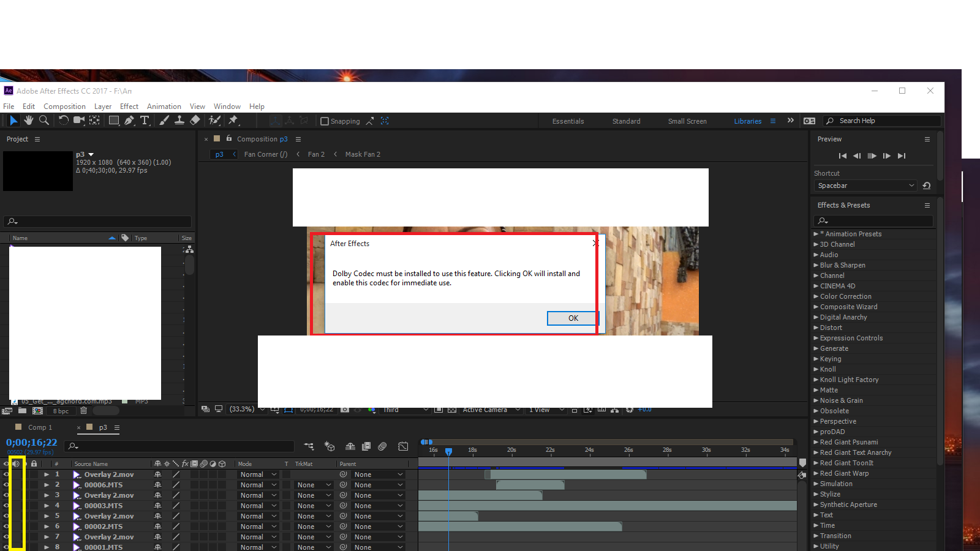980x551 pixels.
Task: Select the Rotation tool
Action: (63, 121)
